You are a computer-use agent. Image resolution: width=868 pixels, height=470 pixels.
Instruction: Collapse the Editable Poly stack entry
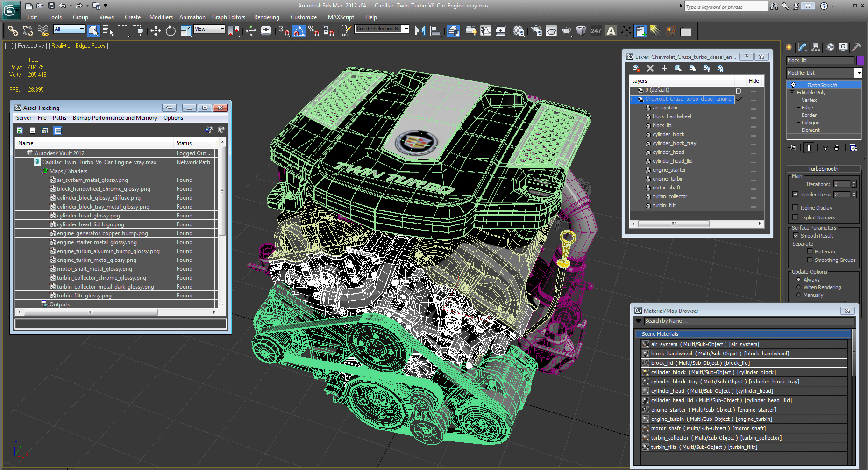[792, 93]
